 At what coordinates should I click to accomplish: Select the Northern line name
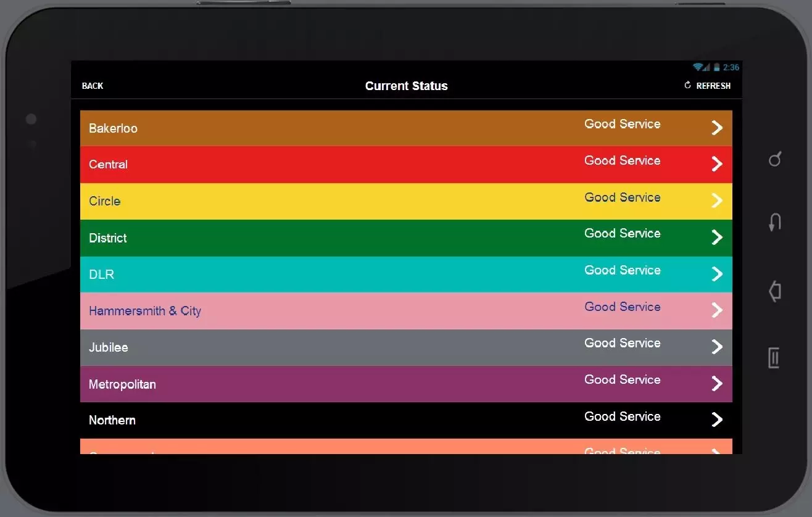click(112, 420)
